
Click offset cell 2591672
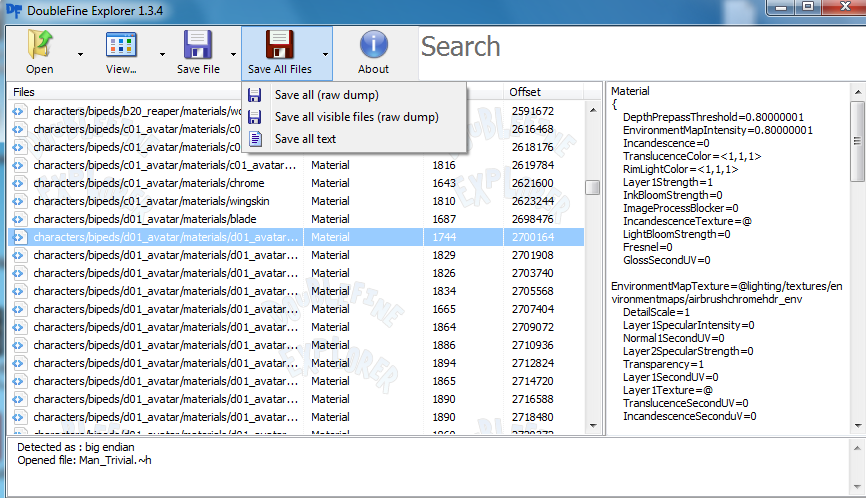click(x=532, y=111)
